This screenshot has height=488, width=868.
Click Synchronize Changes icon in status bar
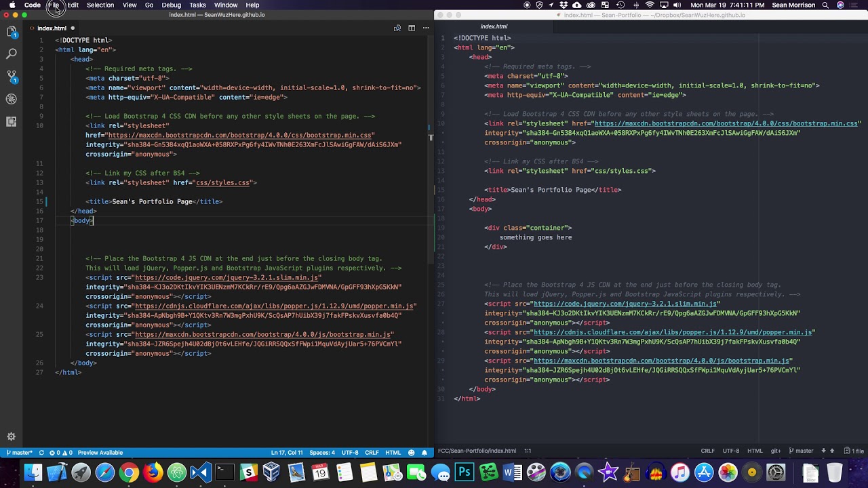point(41,453)
